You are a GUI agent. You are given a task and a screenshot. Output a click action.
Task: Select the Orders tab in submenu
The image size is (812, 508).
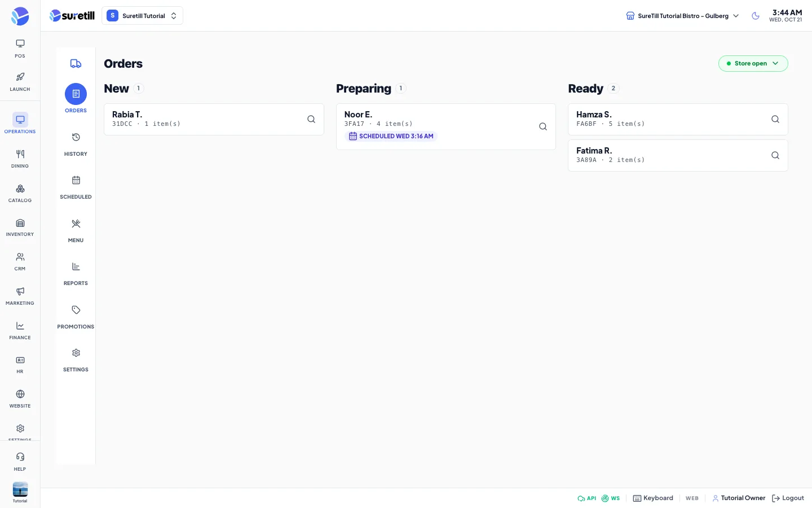[x=76, y=99]
